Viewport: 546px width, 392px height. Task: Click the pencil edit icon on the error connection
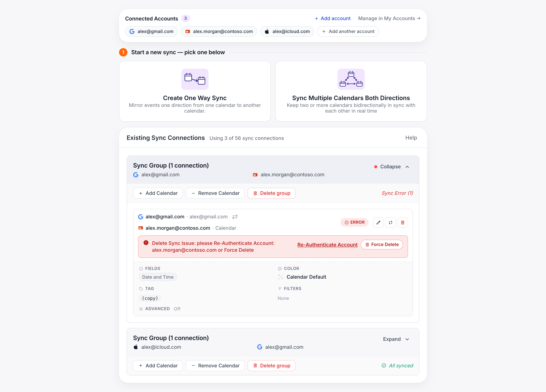[378, 222]
